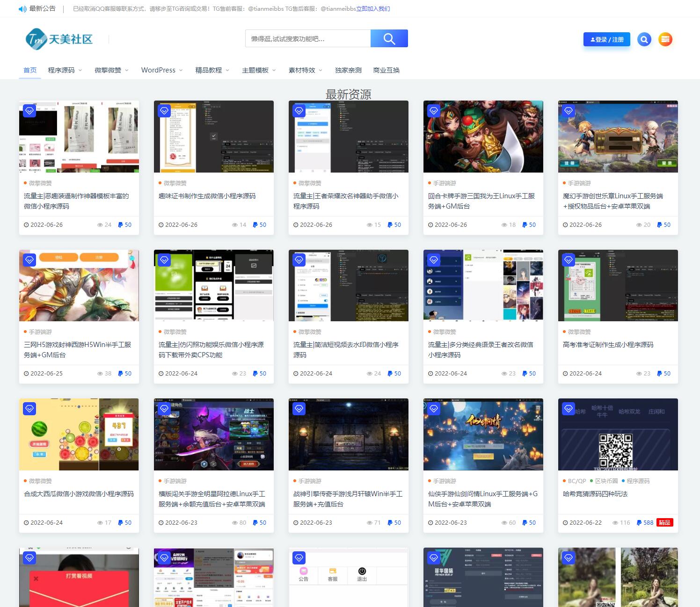
Task: Open the 菲华国际 card thumbnail
Action: click(483, 578)
